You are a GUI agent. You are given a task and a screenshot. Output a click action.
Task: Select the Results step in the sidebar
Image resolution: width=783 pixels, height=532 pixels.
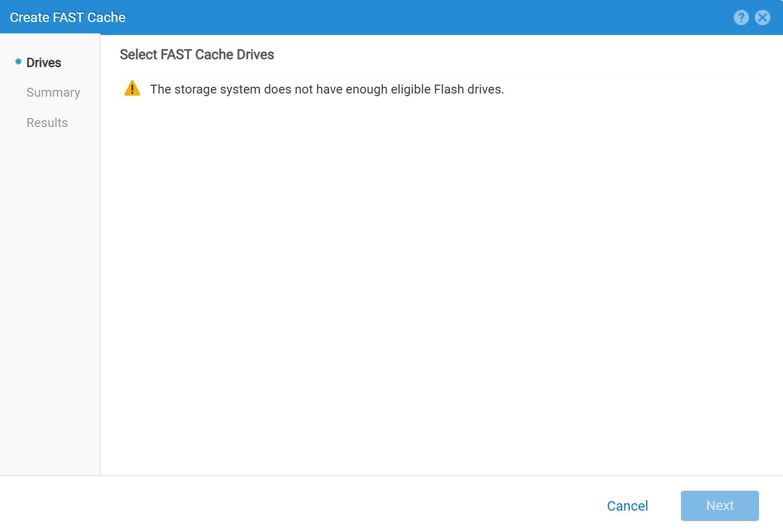pos(47,123)
